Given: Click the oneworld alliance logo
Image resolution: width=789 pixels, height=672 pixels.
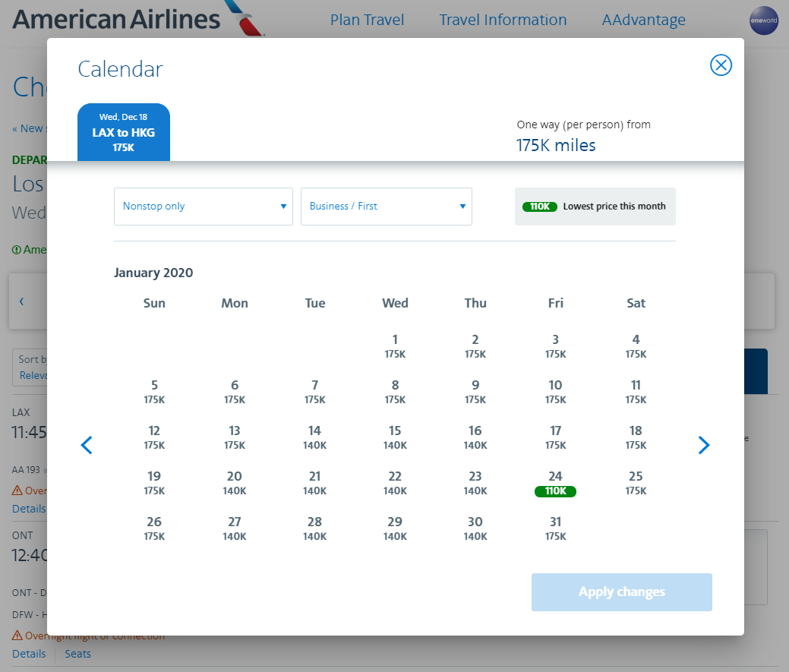Looking at the screenshot, I should click(x=764, y=20).
